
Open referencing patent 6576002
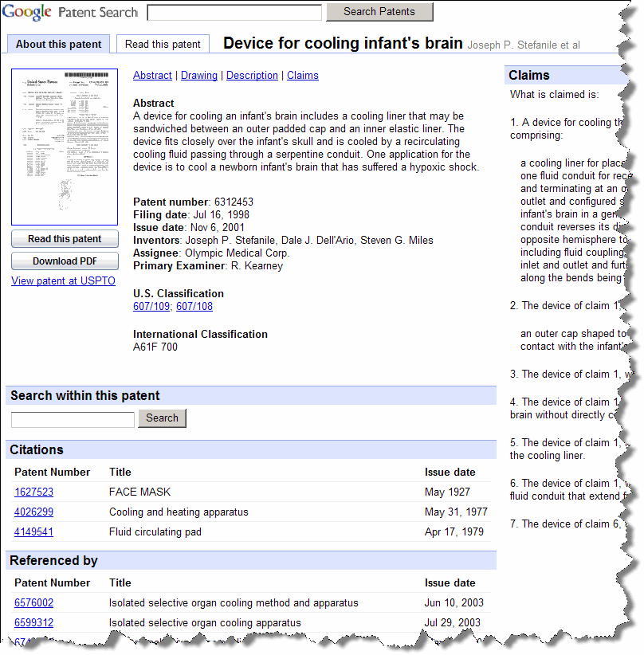[x=33, y=602]
